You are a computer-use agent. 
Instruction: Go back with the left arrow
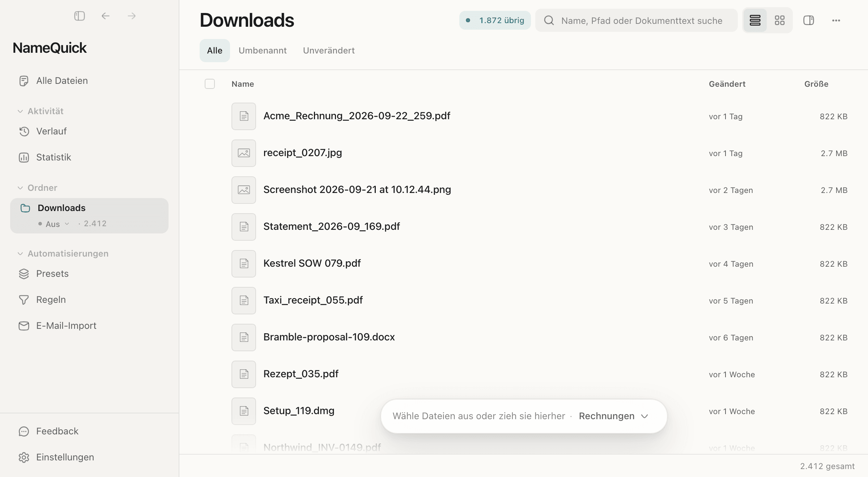click(106, 16)
